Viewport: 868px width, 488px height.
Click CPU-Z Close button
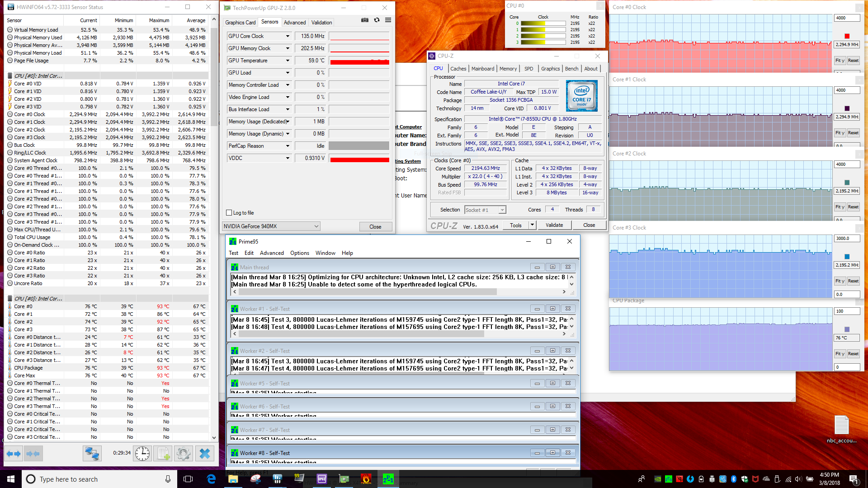coord(589,225)
